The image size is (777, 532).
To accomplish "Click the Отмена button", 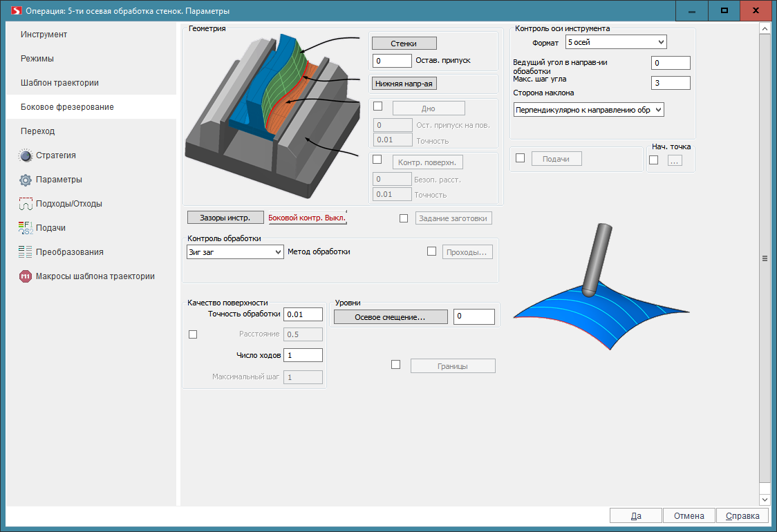I will [x=689, y=515].
